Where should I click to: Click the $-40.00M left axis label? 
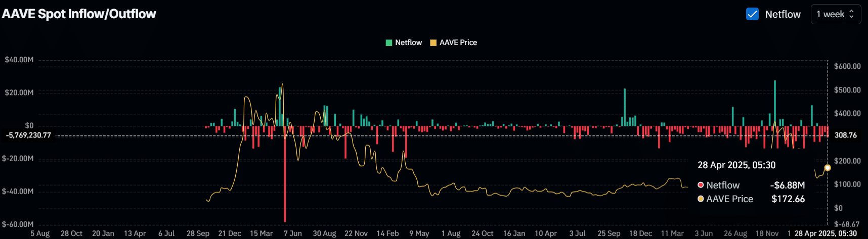point(18,191)
